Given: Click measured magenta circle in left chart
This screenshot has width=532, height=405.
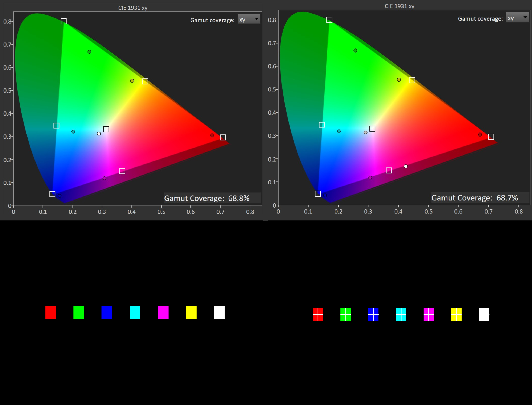Looking at the screenshot, I should tap(104, 178).
